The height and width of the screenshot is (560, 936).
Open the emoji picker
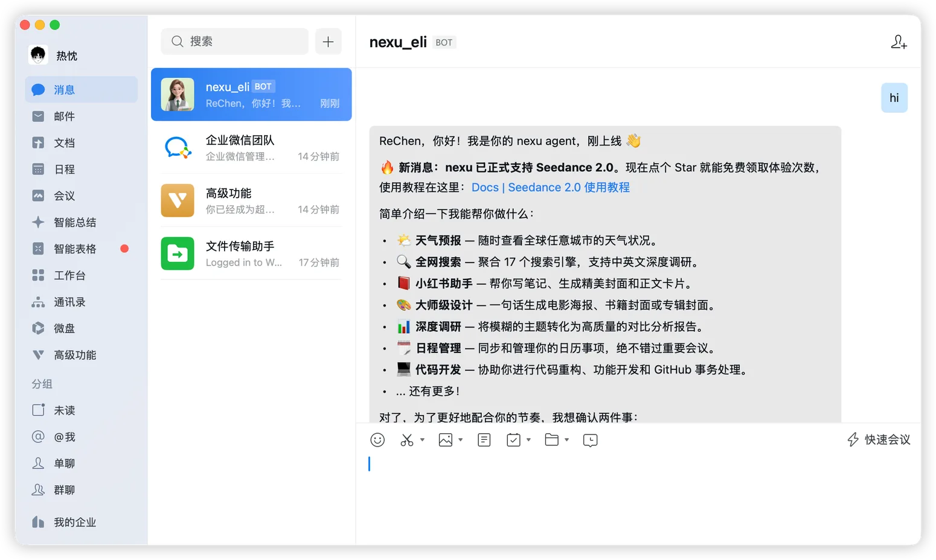click(377, 440)
